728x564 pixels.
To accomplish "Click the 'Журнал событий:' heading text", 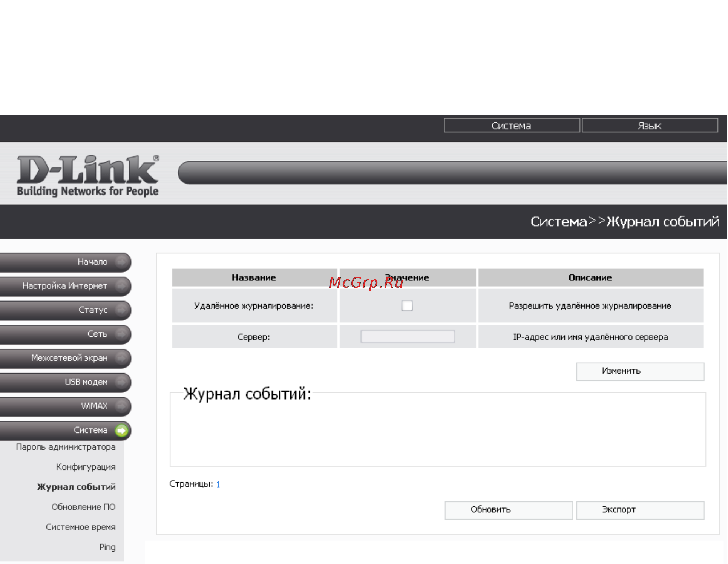I will tap(247, 394).
